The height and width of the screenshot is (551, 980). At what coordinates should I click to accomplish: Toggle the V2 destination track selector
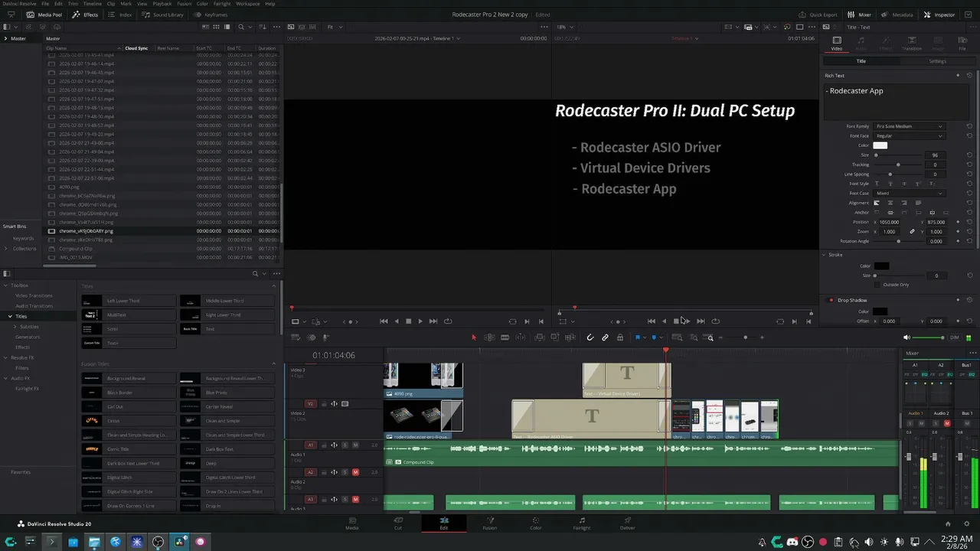[x=310, y=404]
